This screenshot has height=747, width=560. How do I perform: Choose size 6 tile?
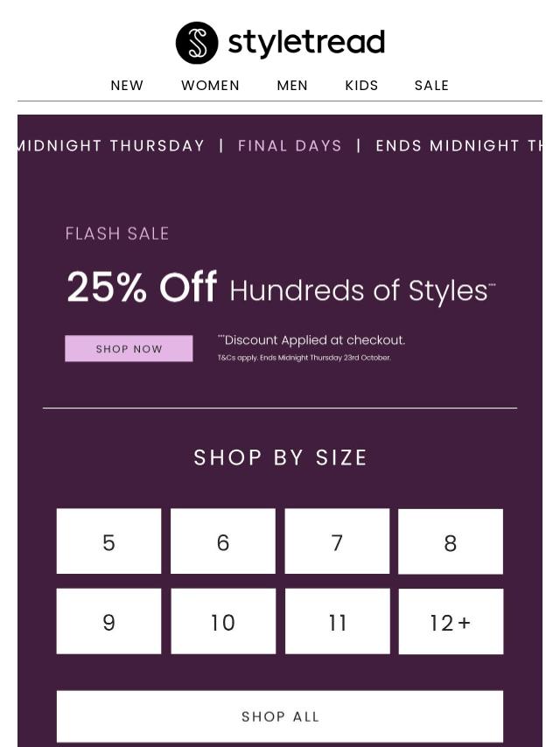pos(223,541)
